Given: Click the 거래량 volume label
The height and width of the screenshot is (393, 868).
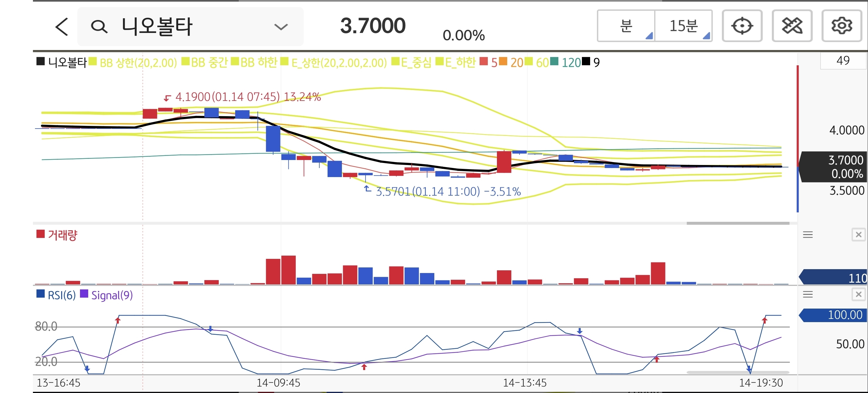Looking at the screenshot, I should pos(62,235).
